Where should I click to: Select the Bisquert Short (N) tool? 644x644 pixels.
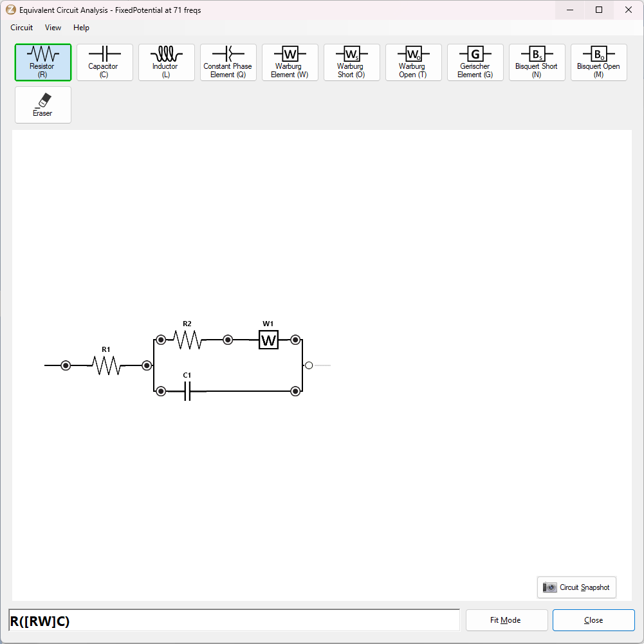tap(537, 62)
